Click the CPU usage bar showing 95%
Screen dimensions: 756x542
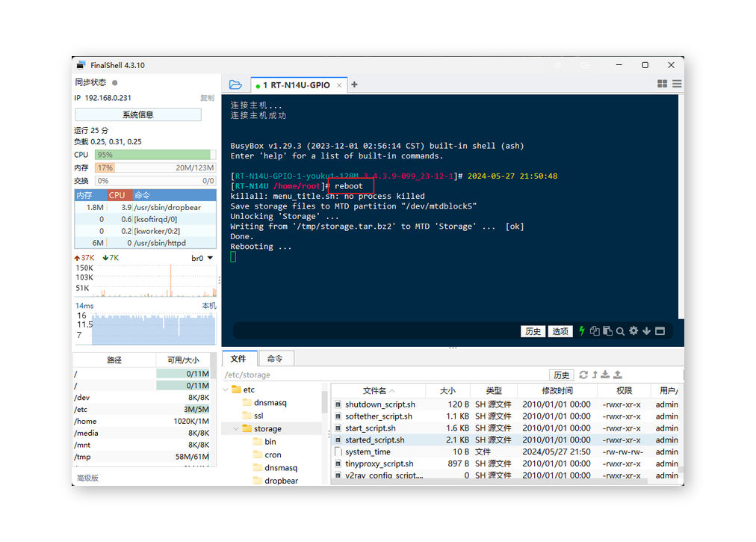(155, 155)
